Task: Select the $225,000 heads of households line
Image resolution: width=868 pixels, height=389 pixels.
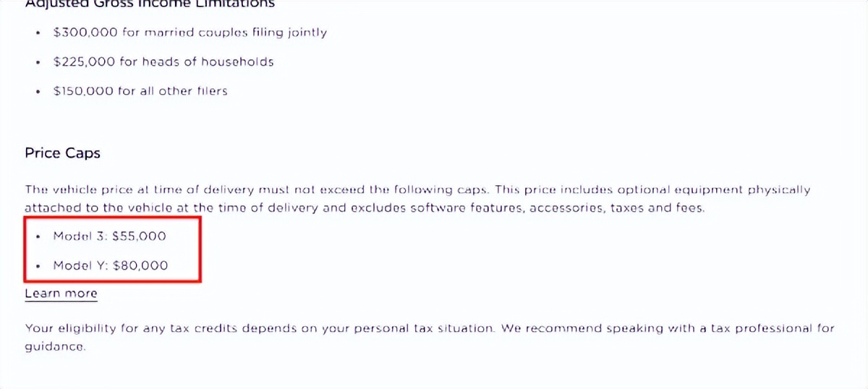Action: tap(163, 62)
